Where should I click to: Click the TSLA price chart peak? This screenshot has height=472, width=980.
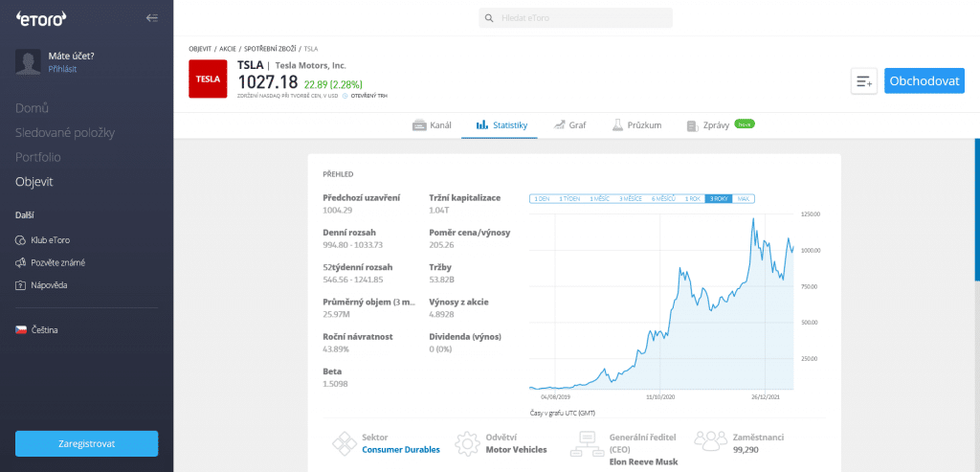pyautogui.click(x=753, y=219)
